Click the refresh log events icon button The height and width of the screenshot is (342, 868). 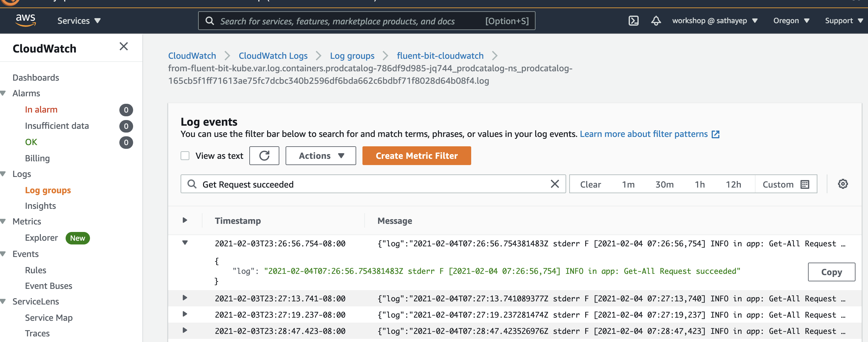click(264, 156)
